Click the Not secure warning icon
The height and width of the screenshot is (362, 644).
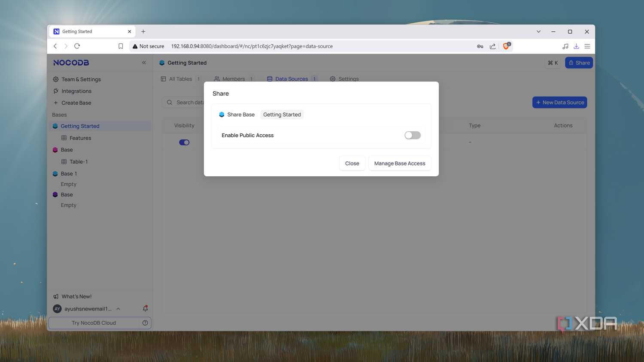(x=135, y=46)
